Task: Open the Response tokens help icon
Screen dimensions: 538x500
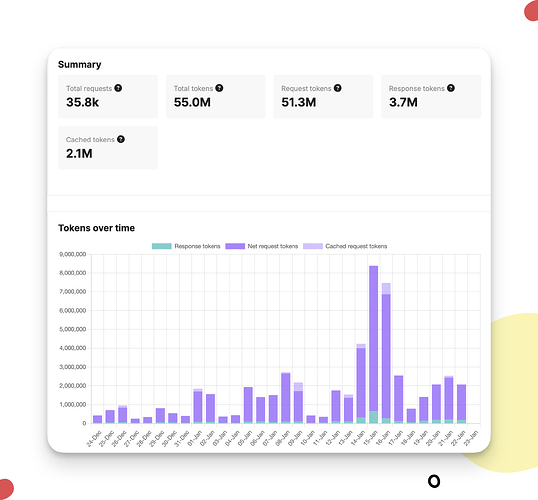Action: (451, 88)
